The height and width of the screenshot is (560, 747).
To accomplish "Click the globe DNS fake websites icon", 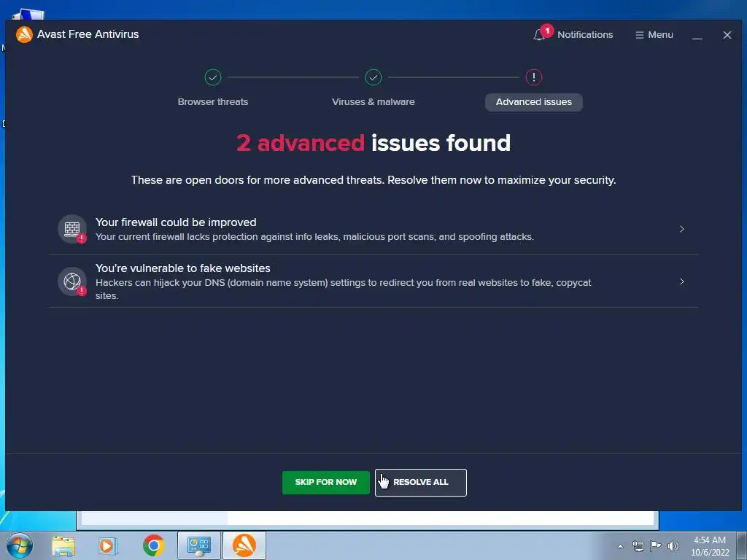I will click(72, 281).
